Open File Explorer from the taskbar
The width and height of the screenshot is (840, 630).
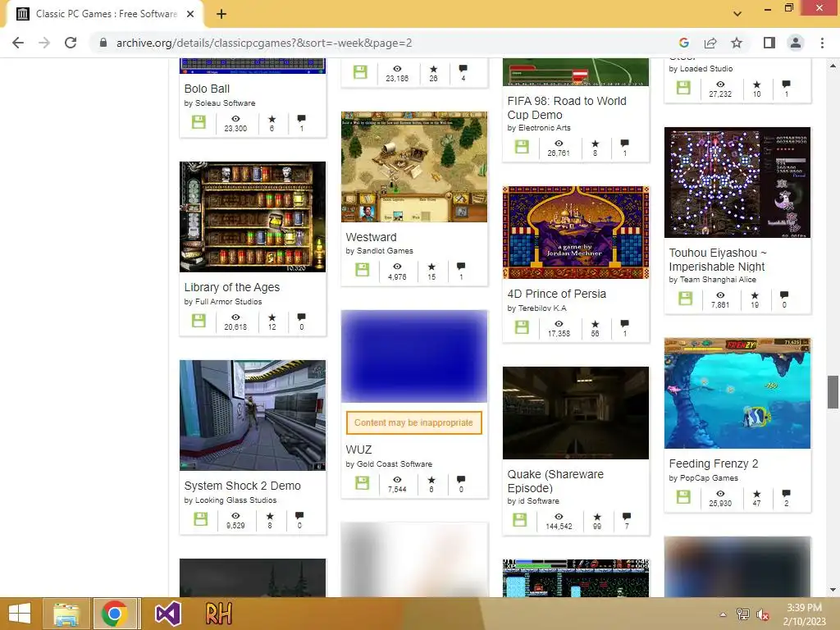click(66, 614)
